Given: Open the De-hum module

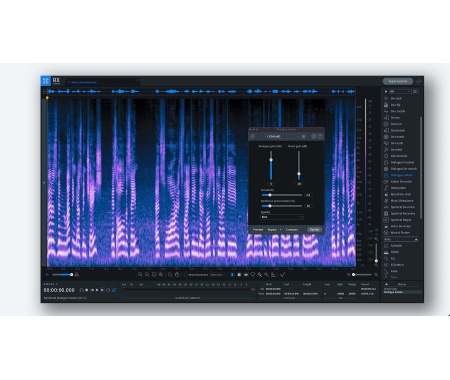Looking at the screenshot, I should coord(396,124).
